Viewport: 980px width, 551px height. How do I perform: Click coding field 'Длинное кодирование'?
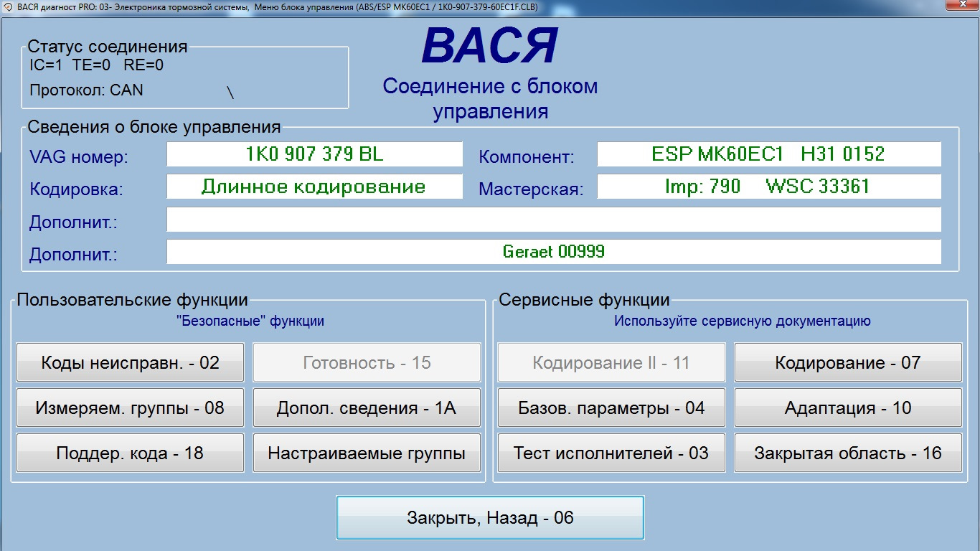(x=314, y=187)
